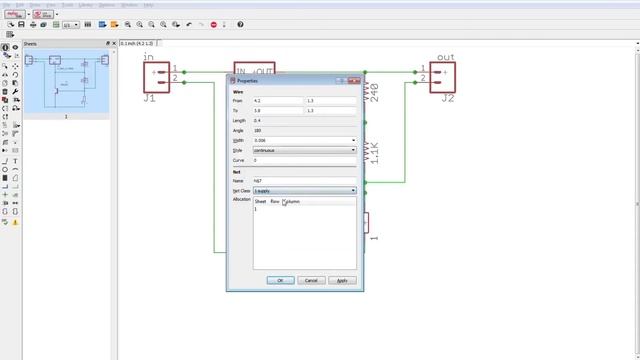640x360 pixels.
Task: Click the Switch to board icon
Action: pos(56,24)
